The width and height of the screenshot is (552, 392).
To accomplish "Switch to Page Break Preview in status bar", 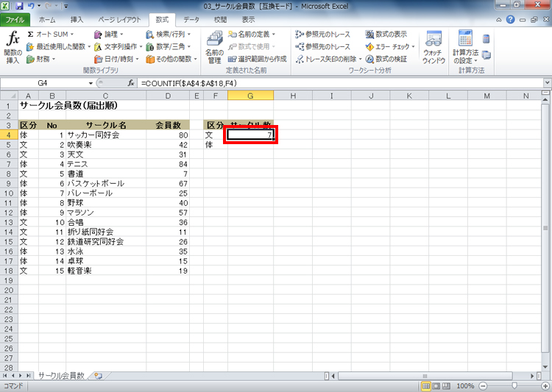I will point(446,386).
